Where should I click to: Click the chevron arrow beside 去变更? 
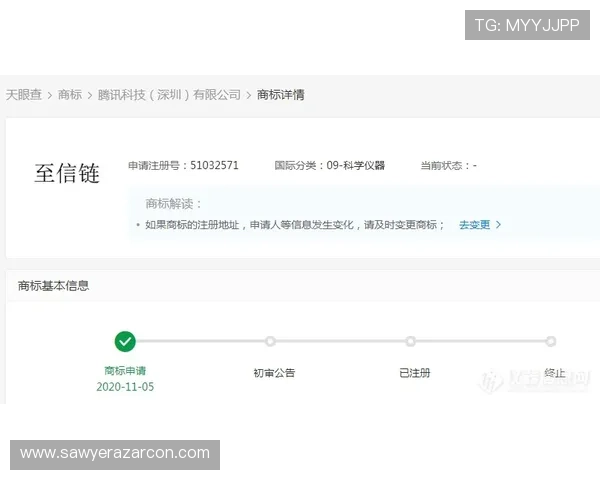(498, 225)
